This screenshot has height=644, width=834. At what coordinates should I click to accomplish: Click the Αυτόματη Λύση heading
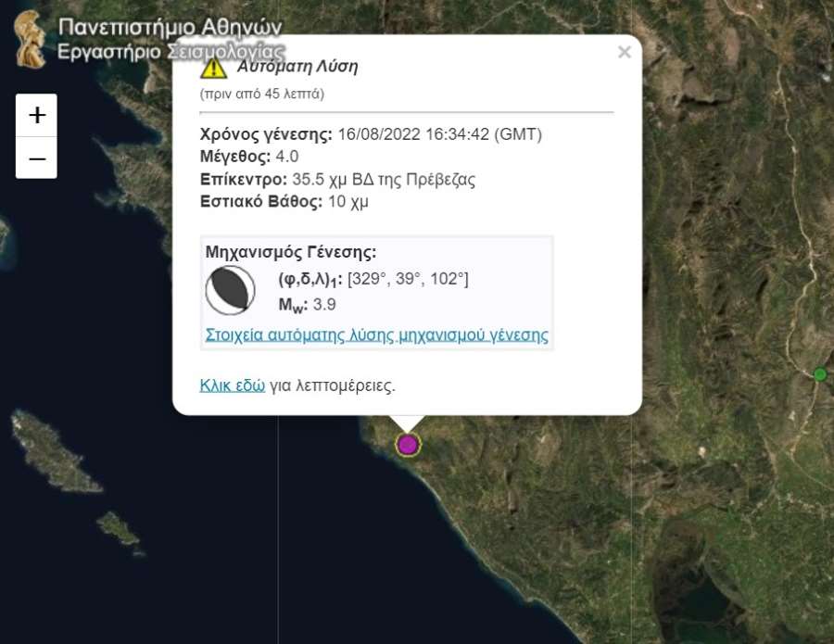coord(297,66)
